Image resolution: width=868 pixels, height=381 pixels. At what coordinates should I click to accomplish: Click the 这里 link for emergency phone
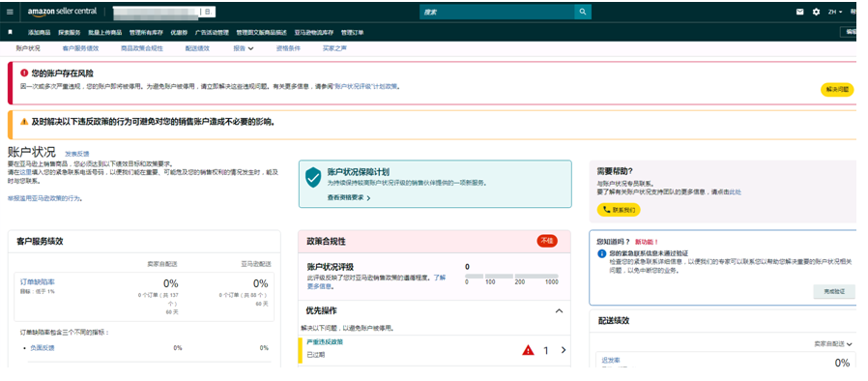tap(25, 172)
